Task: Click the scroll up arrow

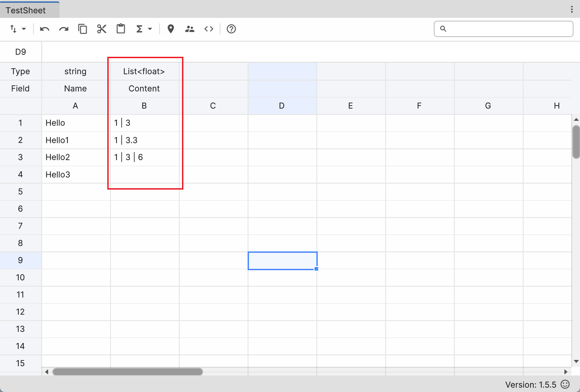Action: click(576, 120)
